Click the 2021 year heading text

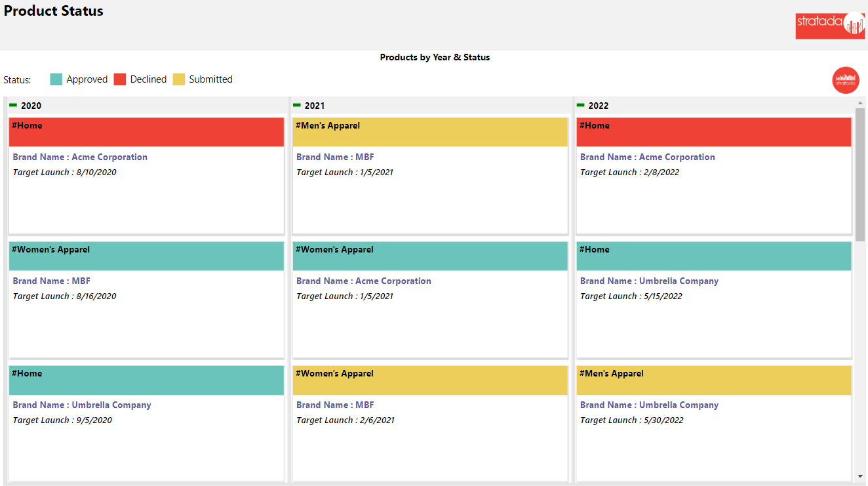point(315,106)
